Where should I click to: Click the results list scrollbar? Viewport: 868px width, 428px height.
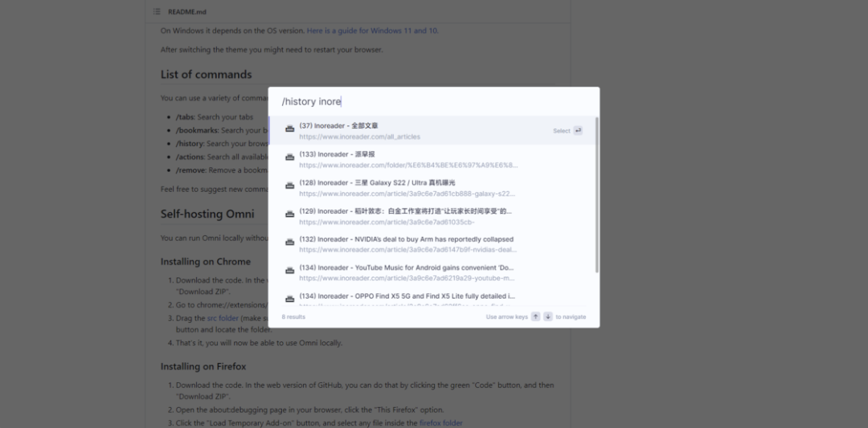pos(596,194)
